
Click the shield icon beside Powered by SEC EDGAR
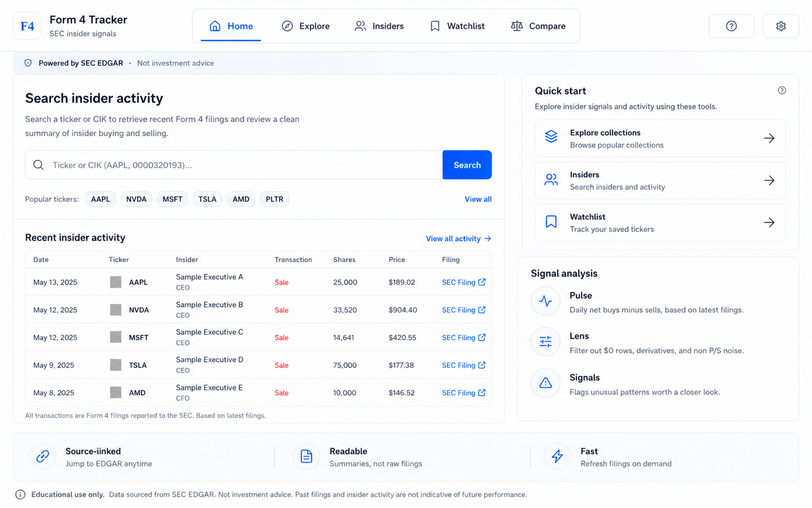point(28,63)
